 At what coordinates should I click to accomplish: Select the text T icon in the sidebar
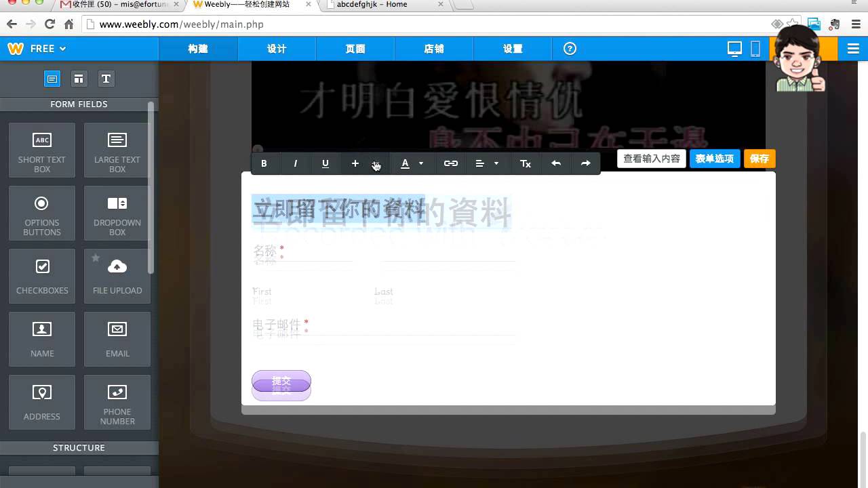click(x=106, y=79)
